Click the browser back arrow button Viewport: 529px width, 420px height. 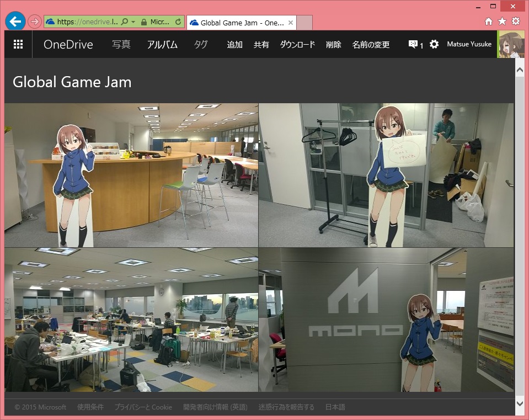(15, 22)
